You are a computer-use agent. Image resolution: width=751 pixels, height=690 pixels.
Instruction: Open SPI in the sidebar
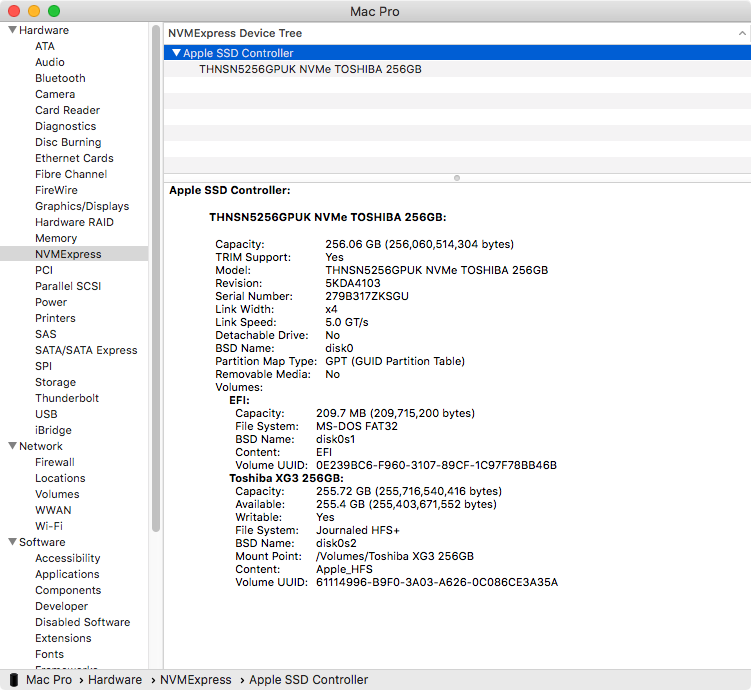click(x=44, y=366)
